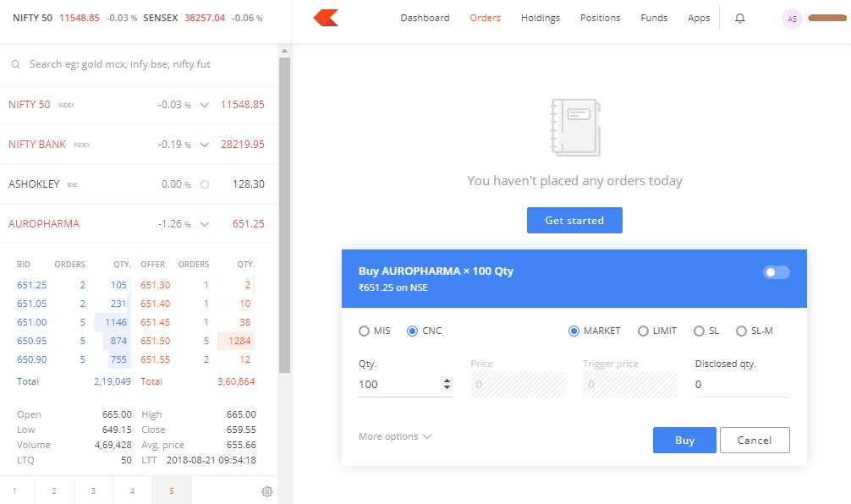Click bid price 650.90
The image size is (851, 504).
[32, 359]
